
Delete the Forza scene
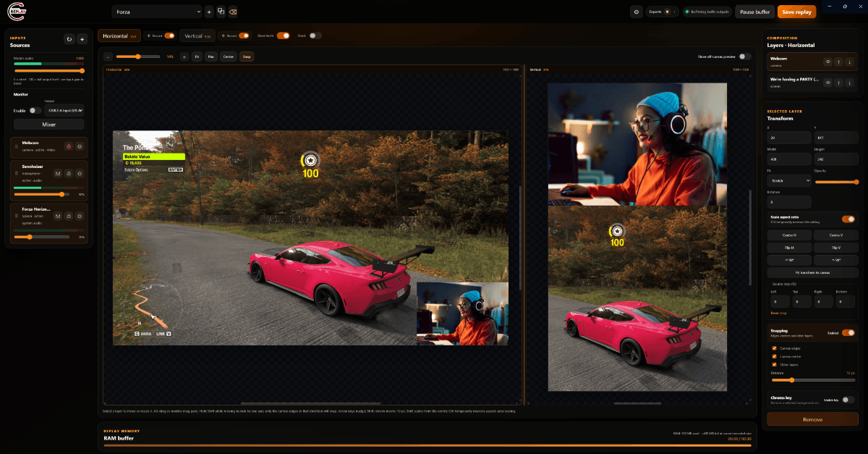click(232, 12)
